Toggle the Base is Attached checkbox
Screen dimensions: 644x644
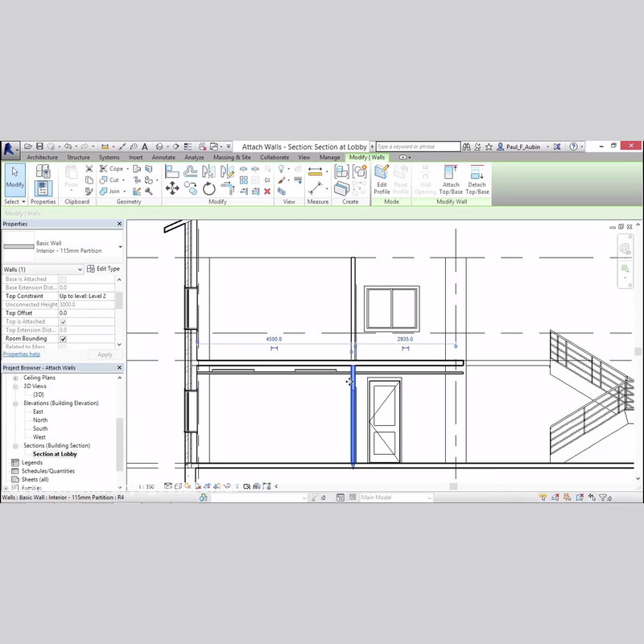click(x=64, y=279)
